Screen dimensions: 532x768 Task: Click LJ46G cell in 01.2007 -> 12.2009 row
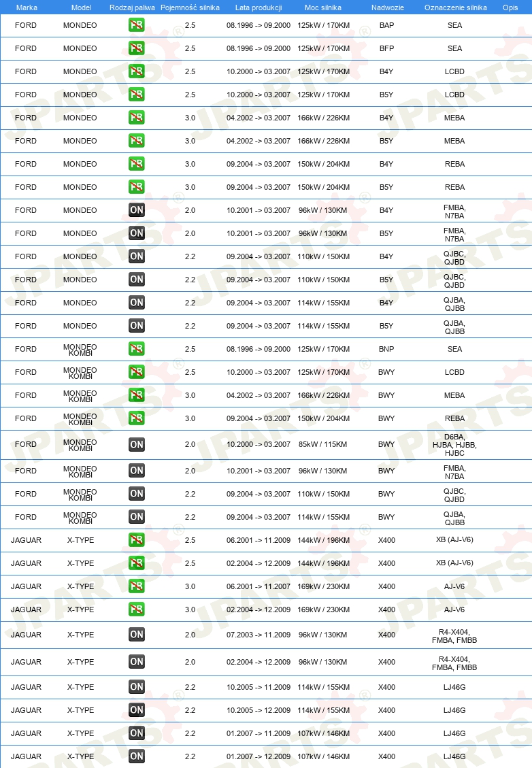click(454, 756)
